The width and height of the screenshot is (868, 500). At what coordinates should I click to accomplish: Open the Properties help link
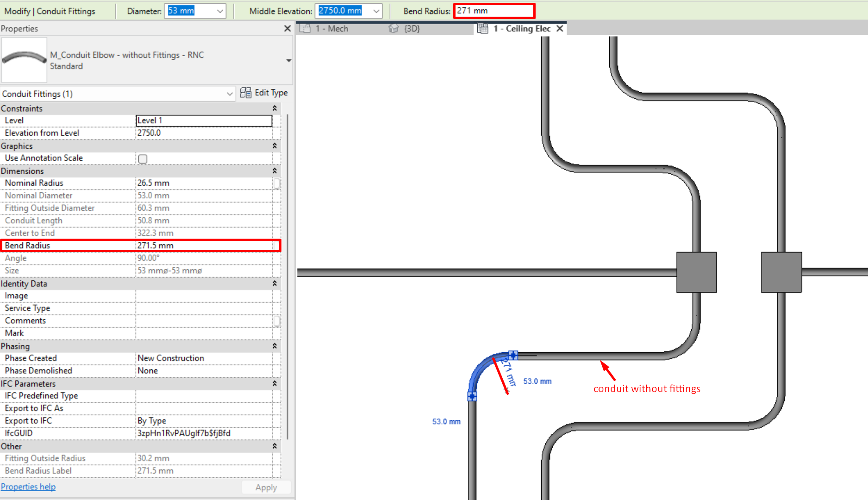(28, 487)
